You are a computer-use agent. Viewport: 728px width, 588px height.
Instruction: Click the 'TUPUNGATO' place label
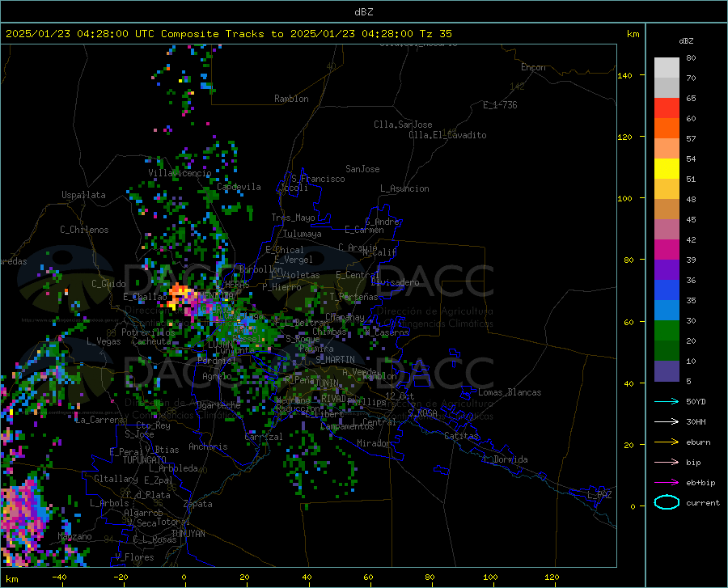click(x=145, y=460)
